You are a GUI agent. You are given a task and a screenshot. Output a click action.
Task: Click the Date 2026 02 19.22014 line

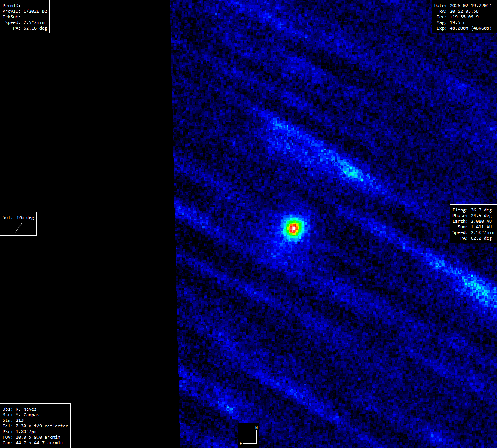pos(463,6)
